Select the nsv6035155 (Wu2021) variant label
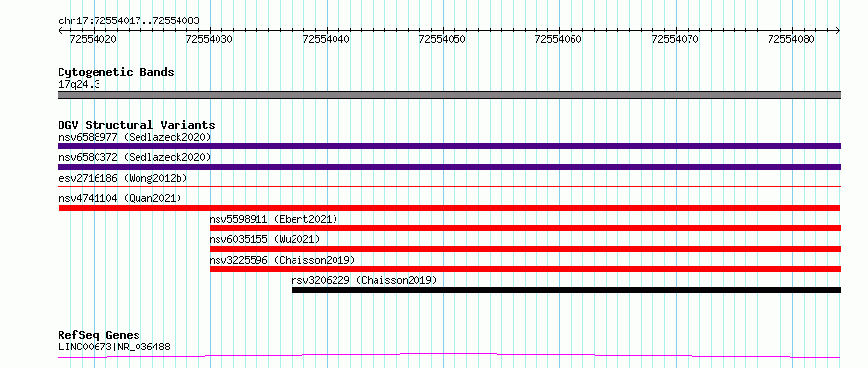Viewport: 868px width, 368px height. click(264, 239)
